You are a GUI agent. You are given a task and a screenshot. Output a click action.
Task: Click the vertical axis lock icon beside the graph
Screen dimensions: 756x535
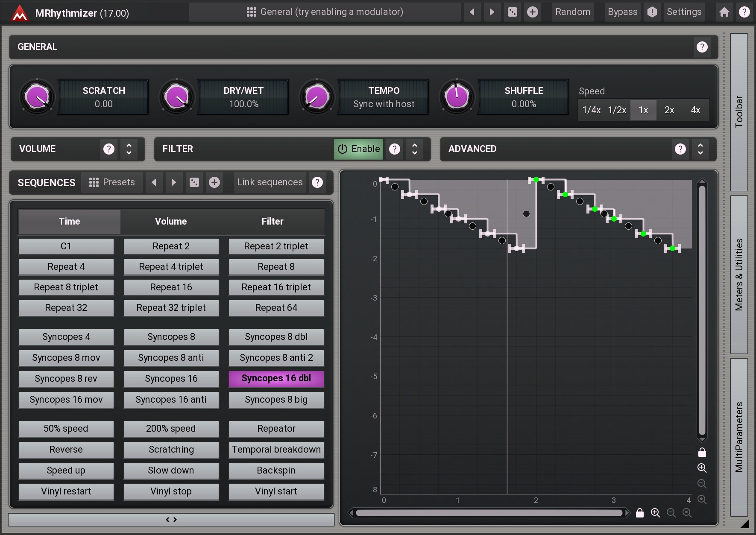tap(702, 452)
